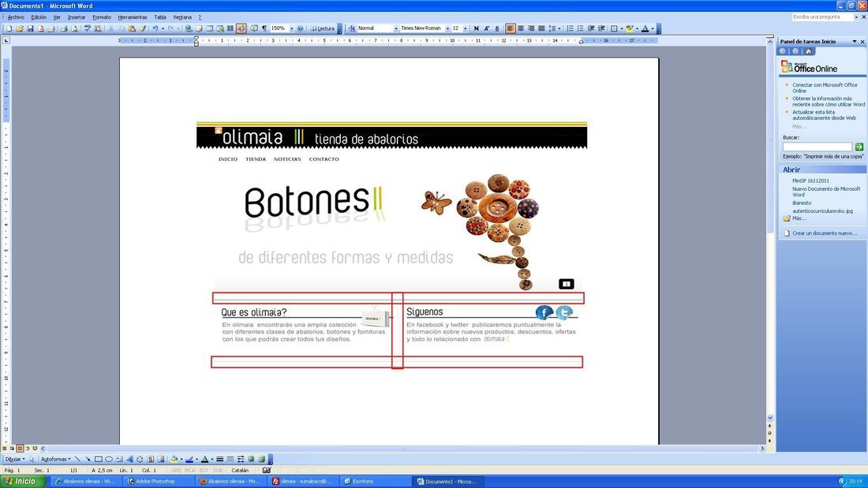Click the fill color paint bucket
This screenshot has width=868, height=488.
point(174,460)
